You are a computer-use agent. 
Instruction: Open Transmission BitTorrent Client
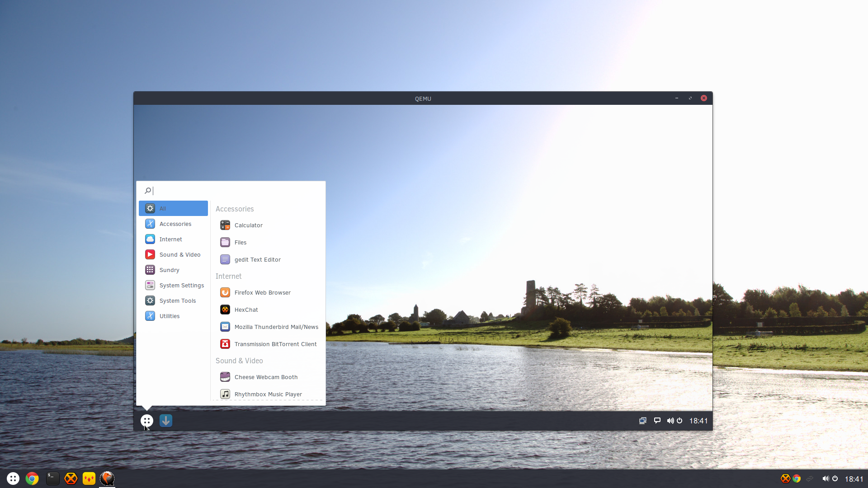pyautogui.click(x=268, y=344)
